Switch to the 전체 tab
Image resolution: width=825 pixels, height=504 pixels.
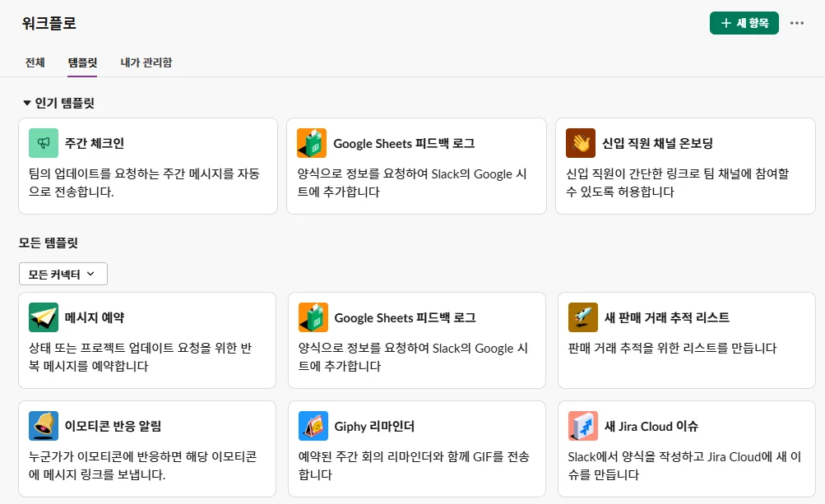35,62
